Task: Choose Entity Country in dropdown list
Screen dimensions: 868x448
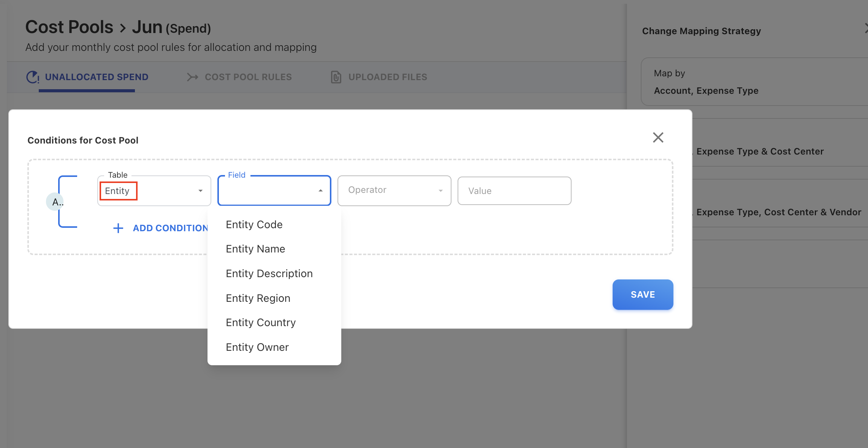Action: [261, 323]
